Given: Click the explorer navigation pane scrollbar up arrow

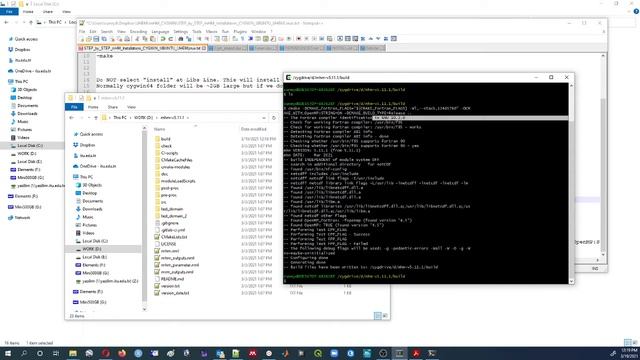Looking at the screenshot, I should (x=144, y=128).
